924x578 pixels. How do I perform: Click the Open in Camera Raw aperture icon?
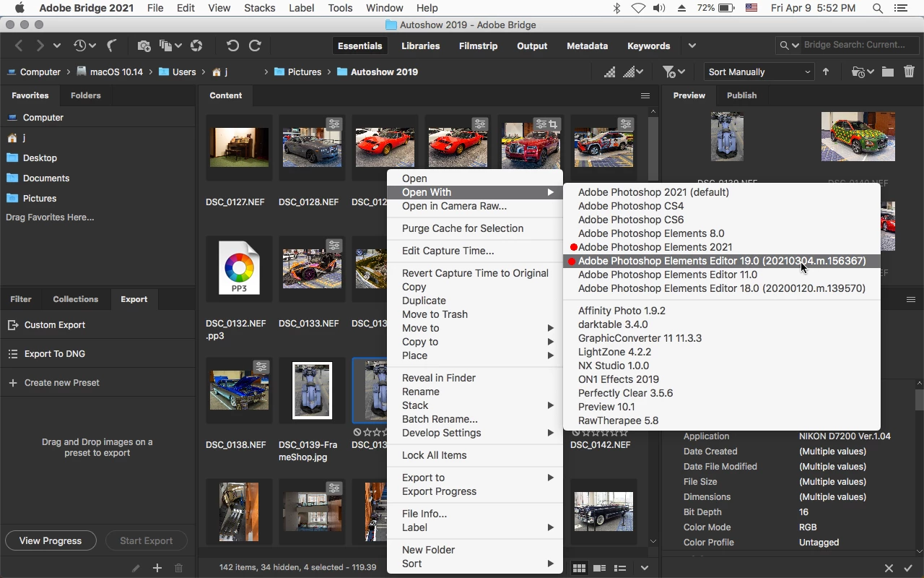(x=196, y=46)
